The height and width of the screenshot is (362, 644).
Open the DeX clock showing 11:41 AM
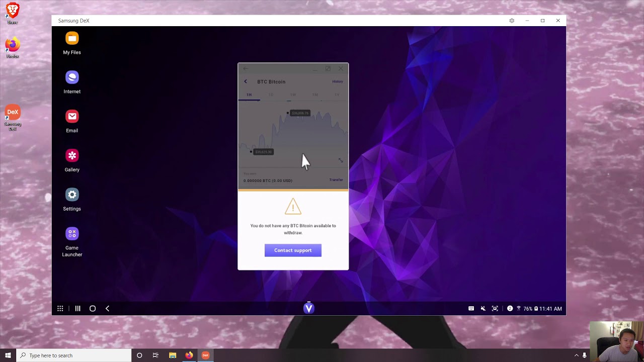click(550, 309)
